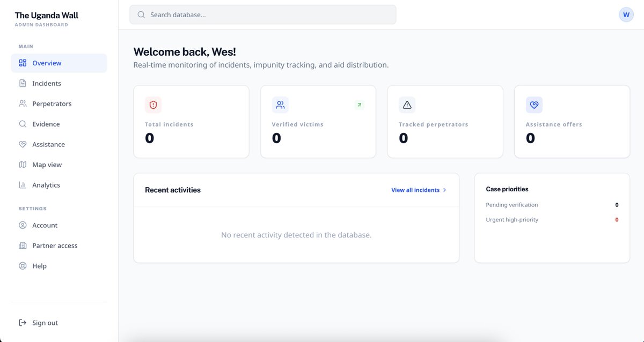Click the green trend arrow on Verified victims
Image resolution: width=644 pixels, height=342 pixels.
[x=360, y=105]
